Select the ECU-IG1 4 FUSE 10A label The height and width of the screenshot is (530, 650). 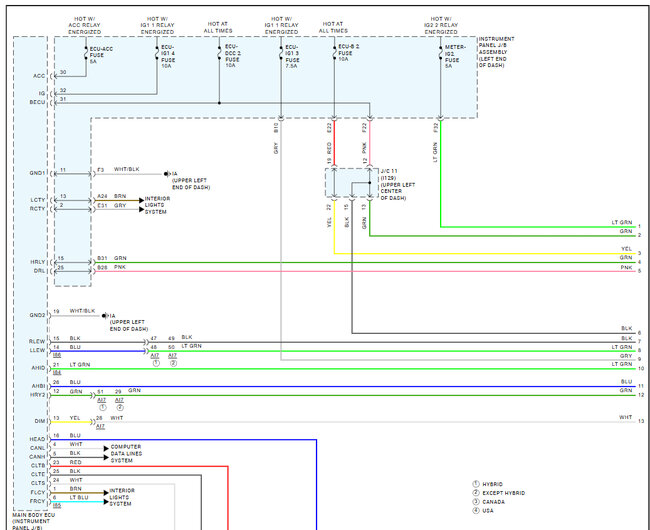click(168, 56)
